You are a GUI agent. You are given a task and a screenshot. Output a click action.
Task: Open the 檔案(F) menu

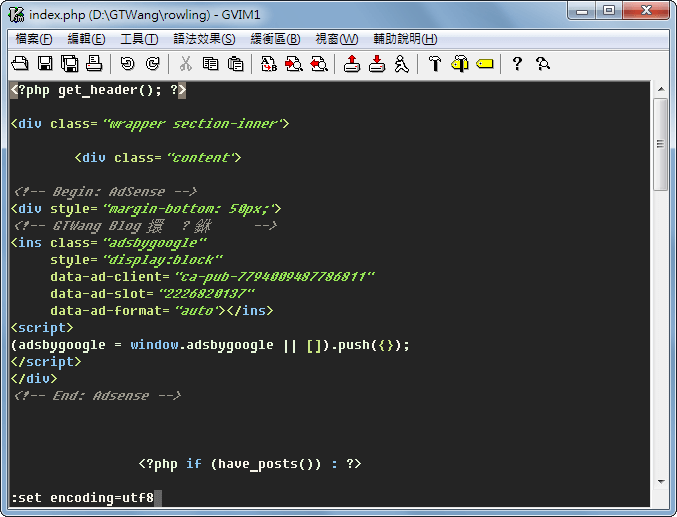pos(34,39)
